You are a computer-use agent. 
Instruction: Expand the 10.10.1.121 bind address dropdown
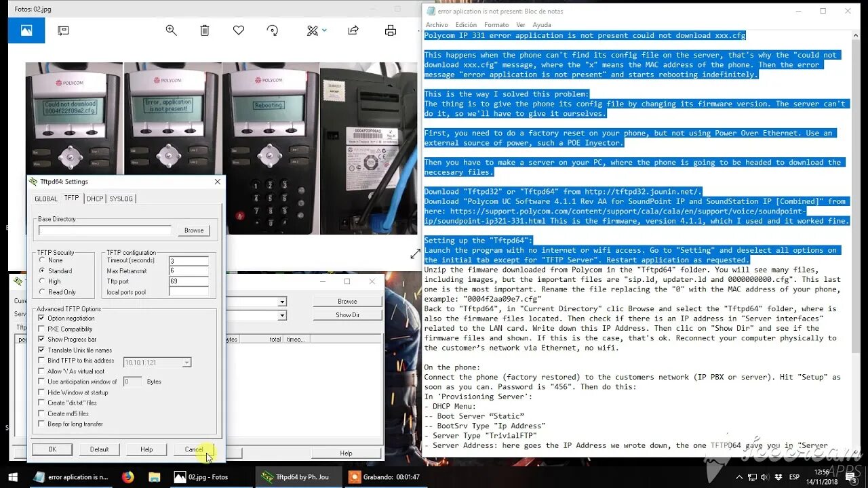(x=186, y=363)
